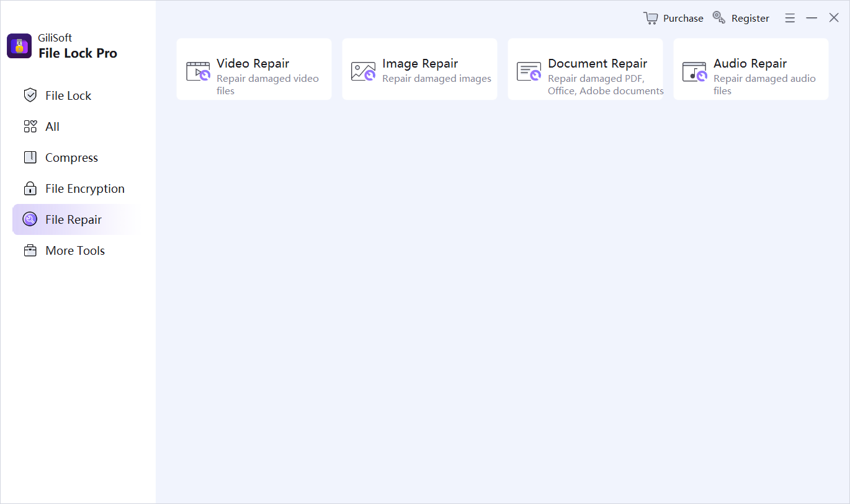Close the File Lock Pro window

(834, 18)
